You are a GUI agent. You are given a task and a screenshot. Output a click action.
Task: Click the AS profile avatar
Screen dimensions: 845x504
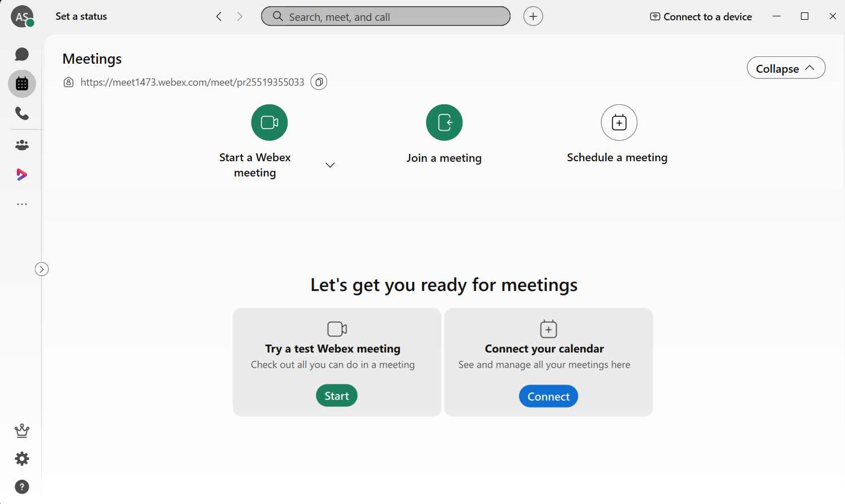[22, 16]
